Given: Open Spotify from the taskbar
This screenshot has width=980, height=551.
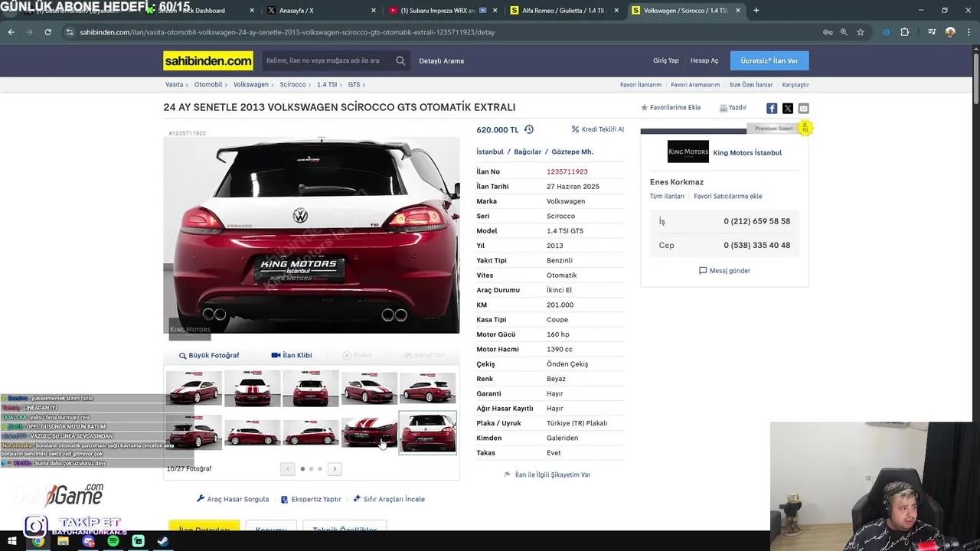Looking at the screenshot, I should 113,541.
